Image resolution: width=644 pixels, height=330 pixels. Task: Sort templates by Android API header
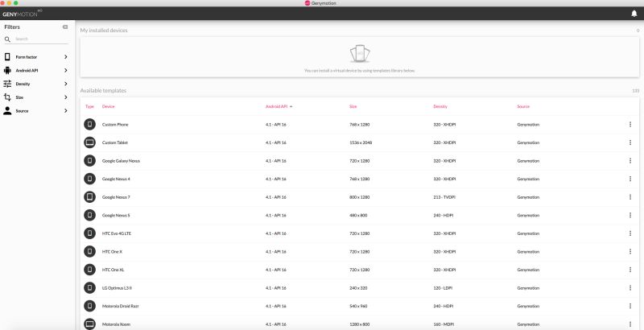tap(276, 106)
